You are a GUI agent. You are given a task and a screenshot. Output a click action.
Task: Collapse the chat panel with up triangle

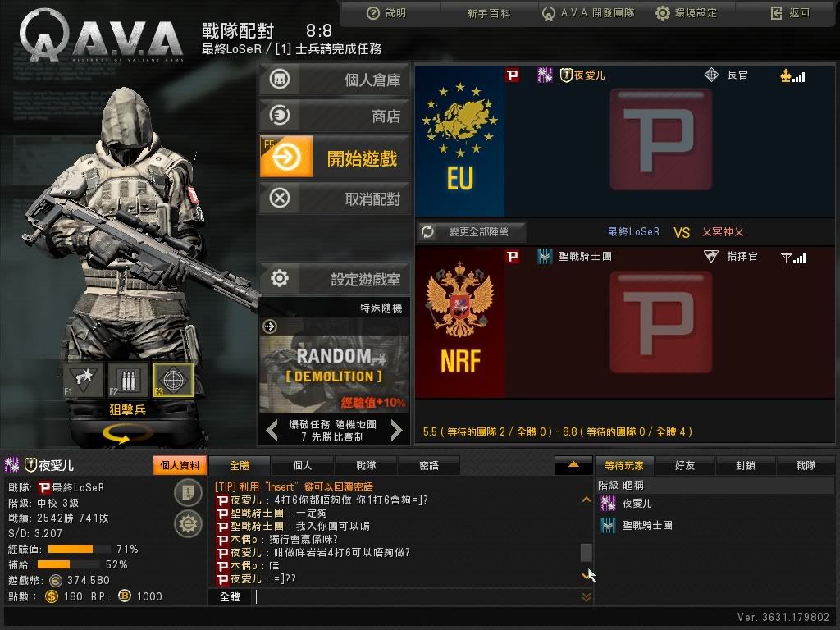point(573,465)
